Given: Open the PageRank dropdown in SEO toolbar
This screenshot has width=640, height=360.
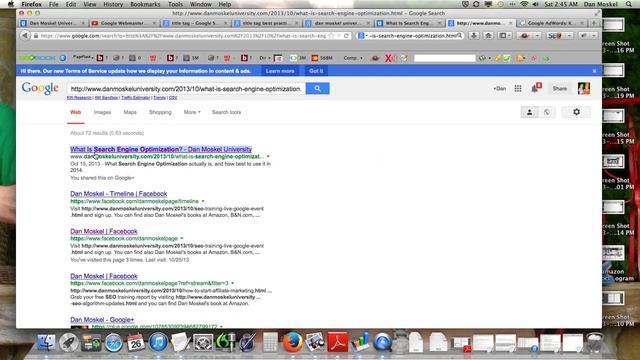Looking at the screenshot, I should coord(83,58).
